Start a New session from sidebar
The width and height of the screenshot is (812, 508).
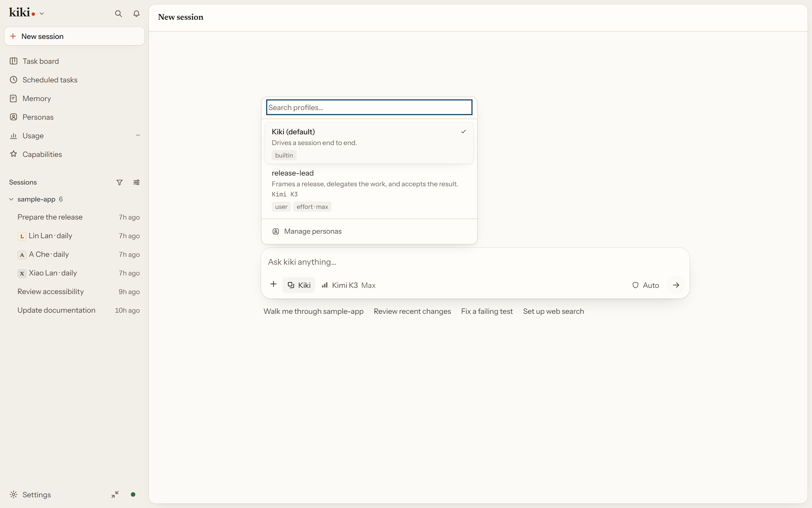click(74, 36)
